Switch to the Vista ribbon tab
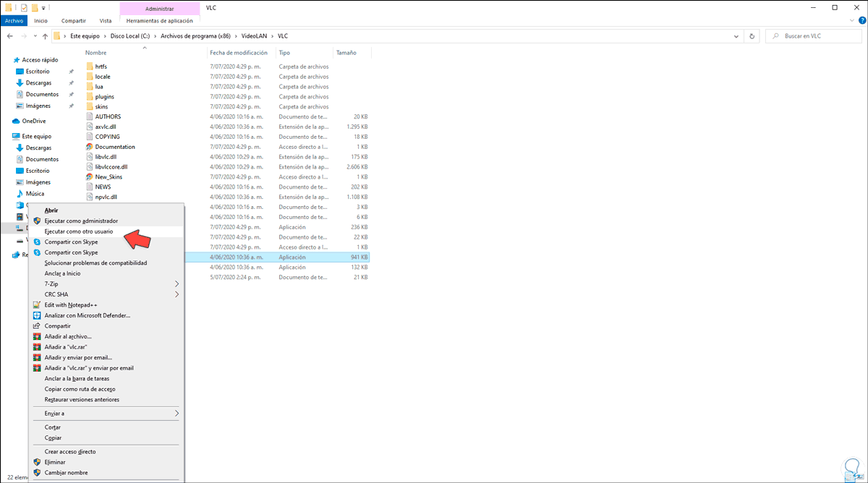The image size is (868, 483). (x=106, y=21)
